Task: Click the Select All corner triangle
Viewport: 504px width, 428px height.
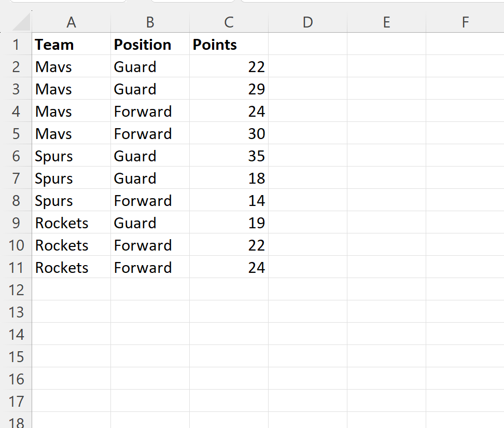Action: [x=21, y=23]
